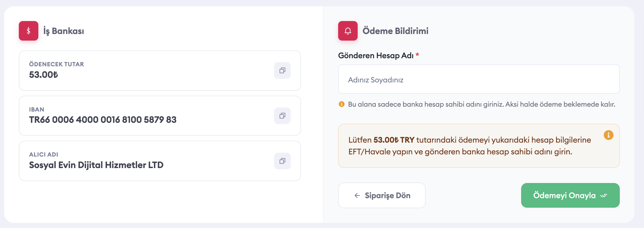Click the Ödeme Bildirimi heading
644x228 pixels.
[x=395, y=31]
